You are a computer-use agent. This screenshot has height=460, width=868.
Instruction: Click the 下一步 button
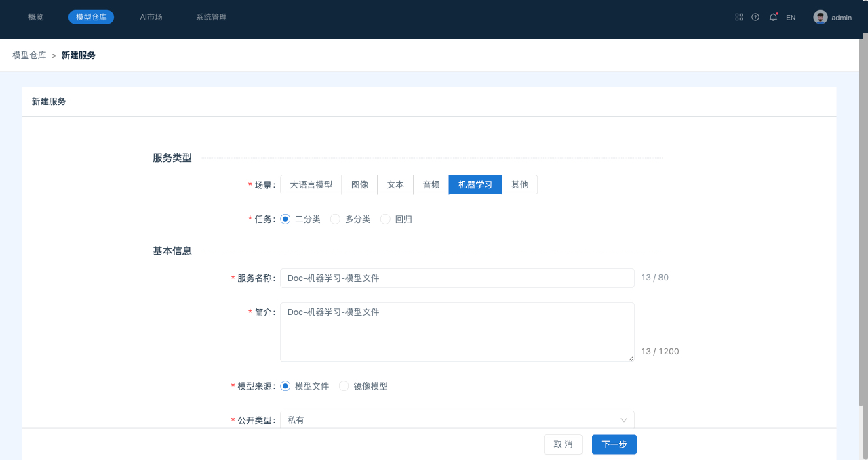click(x=614, y=444)
